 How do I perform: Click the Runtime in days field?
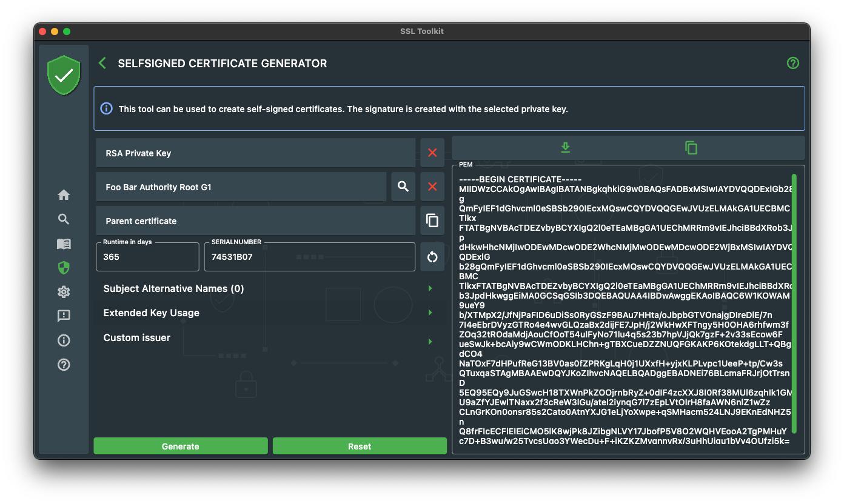(x=147, y=257)
